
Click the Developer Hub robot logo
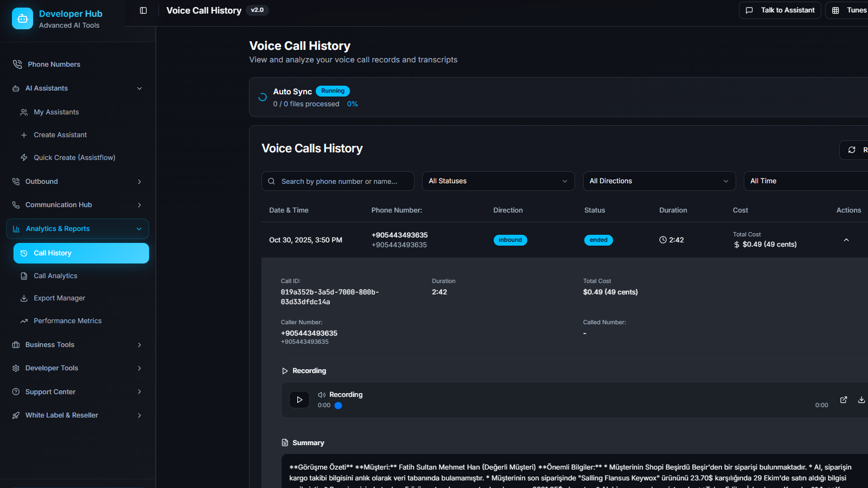tap(22, 18)
